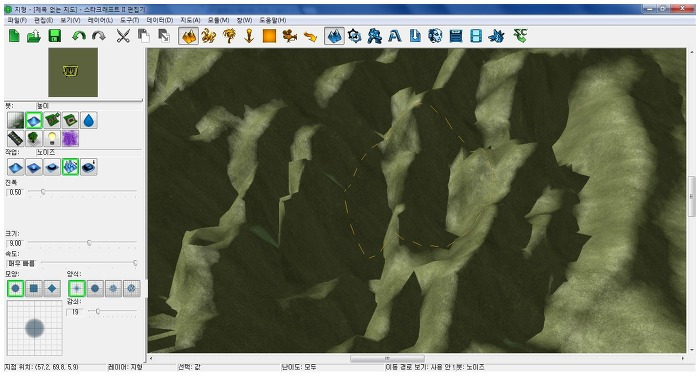Open the blue filmstrip Cutscene module icon
The image size is (700, 376).
click(476, 36)
